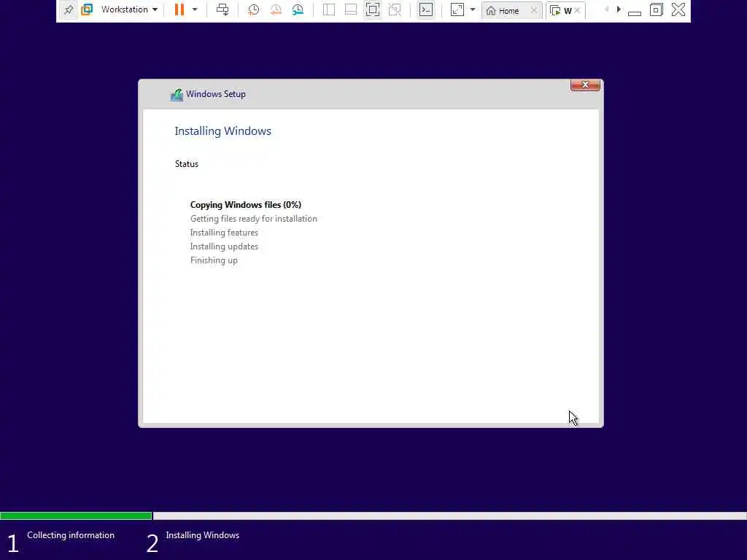Viewport: 747px width, 560px height.
Task: Click the 'Installing updates' step text
Action: pos(224,246)
